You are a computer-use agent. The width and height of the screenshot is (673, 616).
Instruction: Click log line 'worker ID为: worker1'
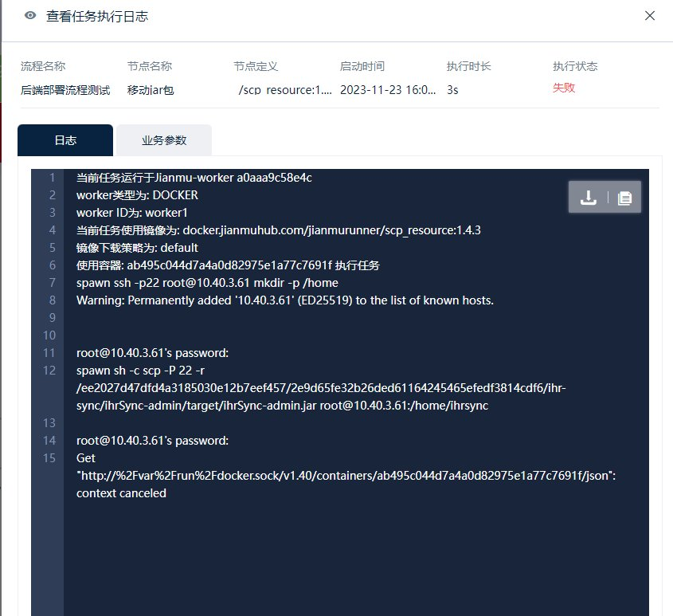tap(131, 213)
